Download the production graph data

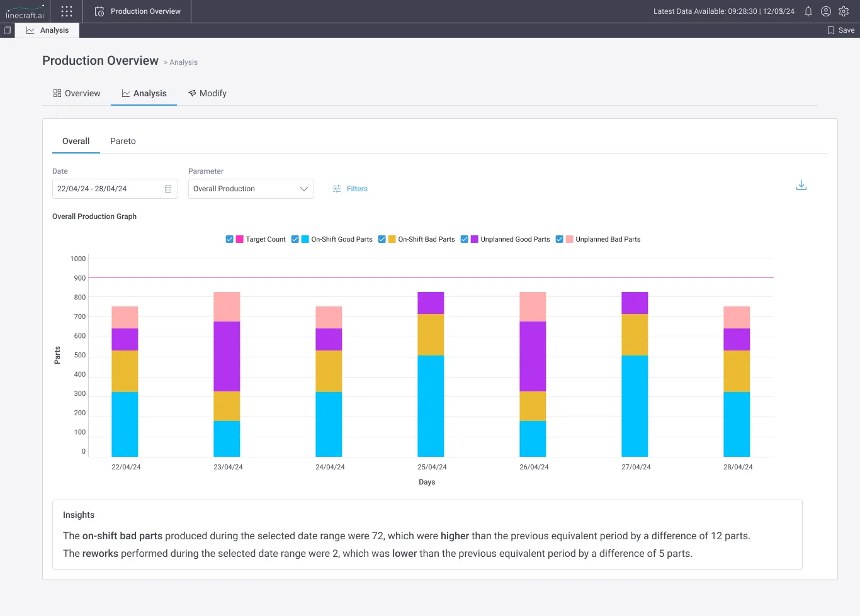[x=801, y=185]
